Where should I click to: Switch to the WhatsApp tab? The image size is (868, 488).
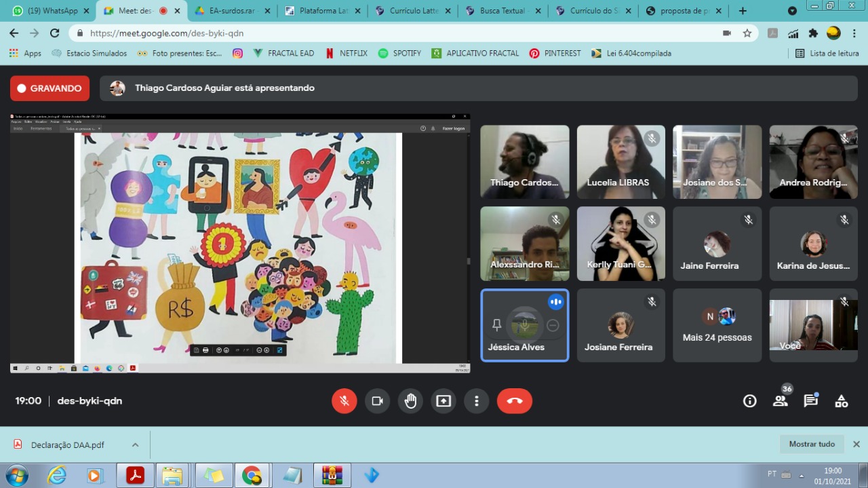click(47, 11)
